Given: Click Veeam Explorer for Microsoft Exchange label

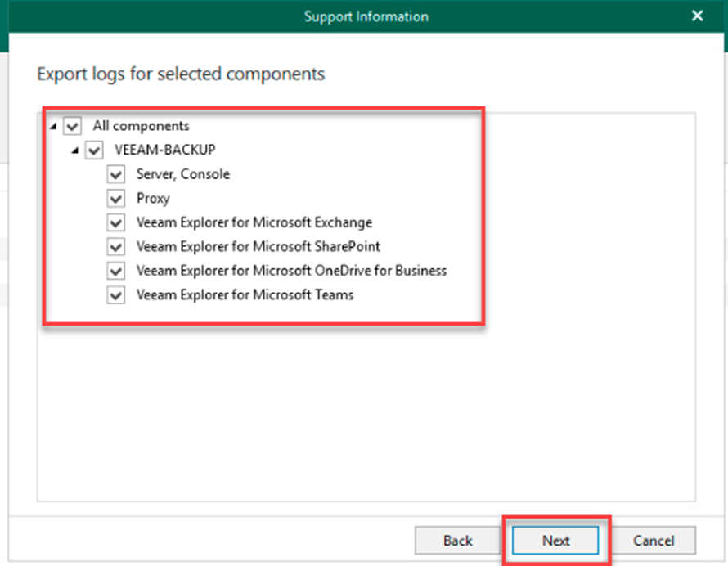Looking at the screenshot, I should pyautogui.click(x=254, y=222).
